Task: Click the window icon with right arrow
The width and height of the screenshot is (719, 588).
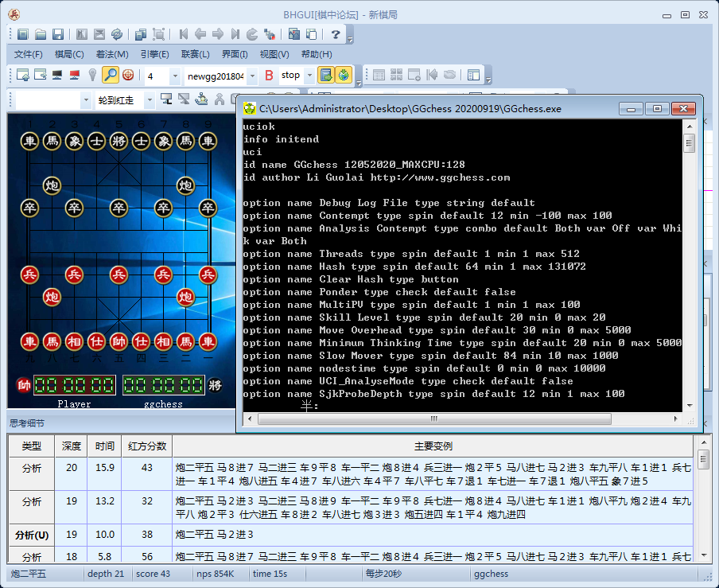Action: [41, 75]
